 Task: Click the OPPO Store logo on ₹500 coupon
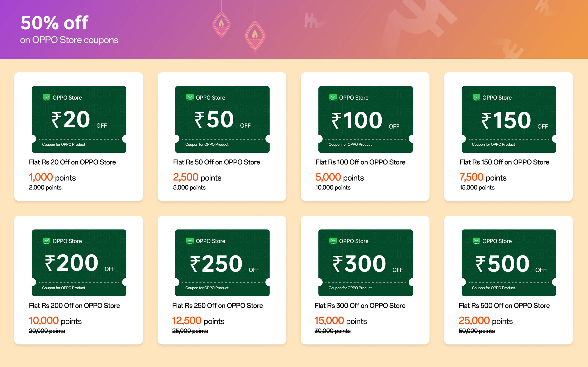476,241
